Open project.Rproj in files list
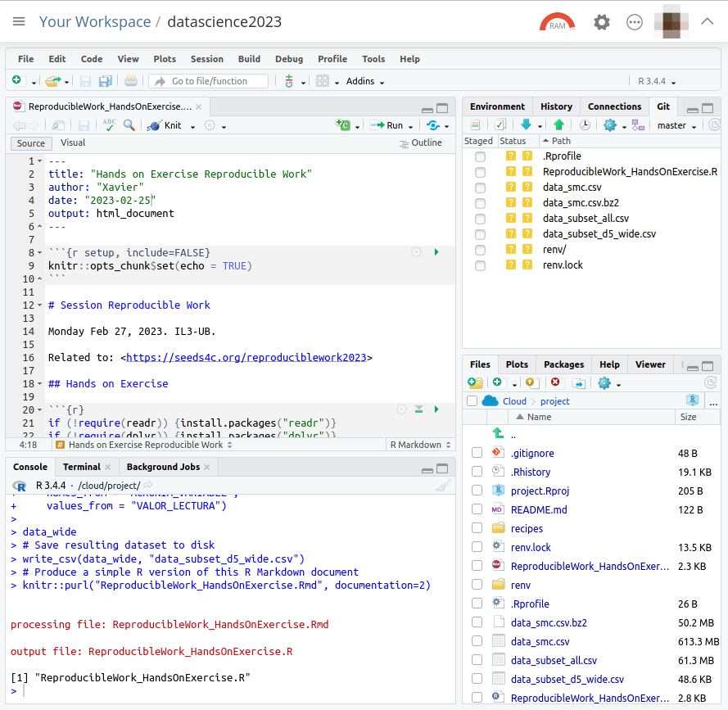 click(540, 491)
